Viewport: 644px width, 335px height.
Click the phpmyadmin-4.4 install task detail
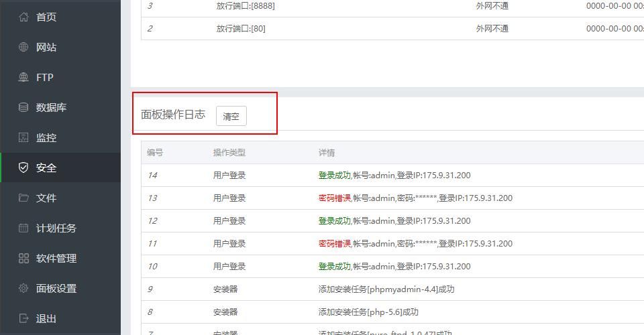[x=386, y=289]
